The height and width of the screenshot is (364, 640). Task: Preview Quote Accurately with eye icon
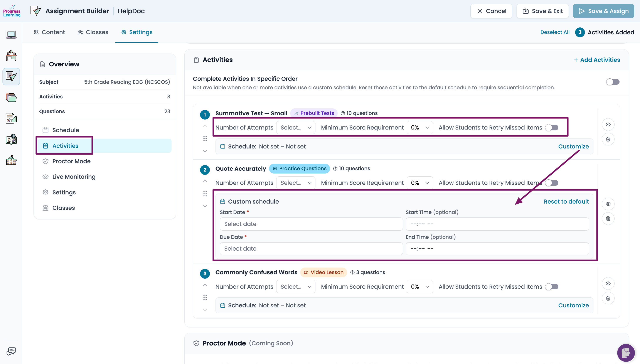608,204
